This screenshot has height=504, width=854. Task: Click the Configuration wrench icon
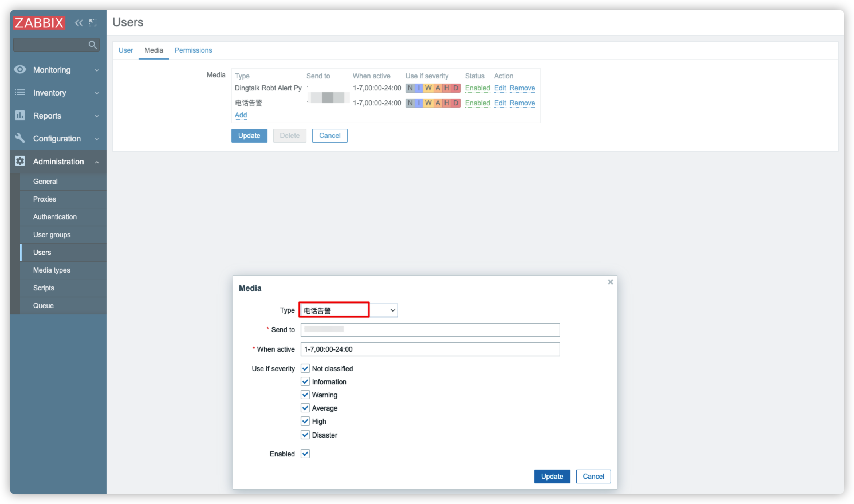[20, 138]
